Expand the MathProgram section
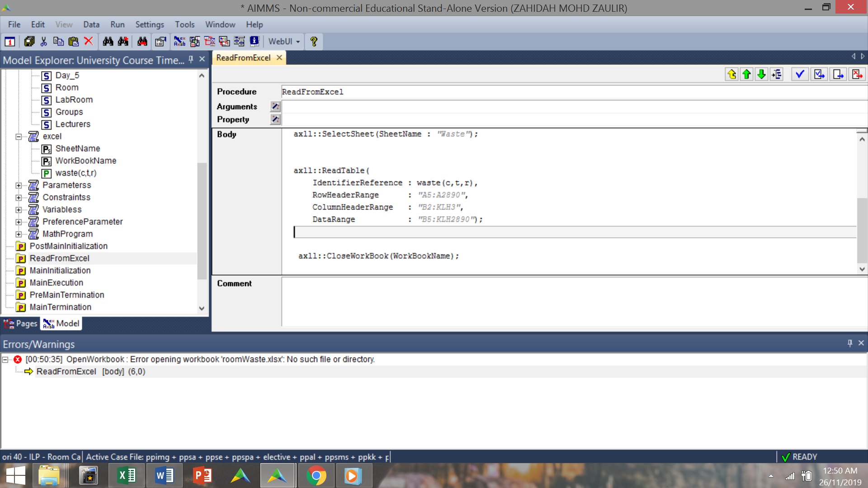The width and height of the screenshot is (868, 488). click(19, 234)
